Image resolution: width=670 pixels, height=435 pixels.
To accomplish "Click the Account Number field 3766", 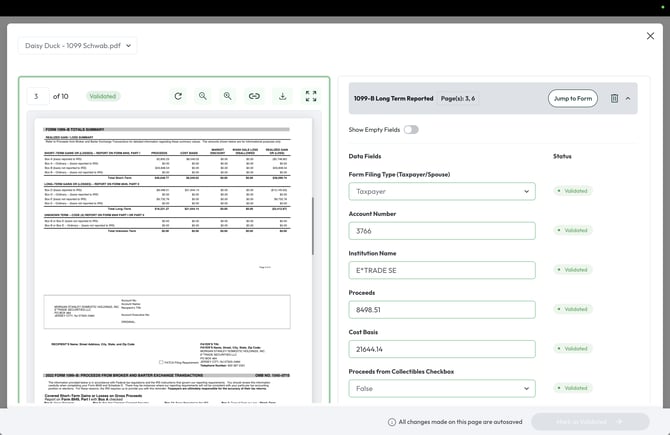I will 442,231.
